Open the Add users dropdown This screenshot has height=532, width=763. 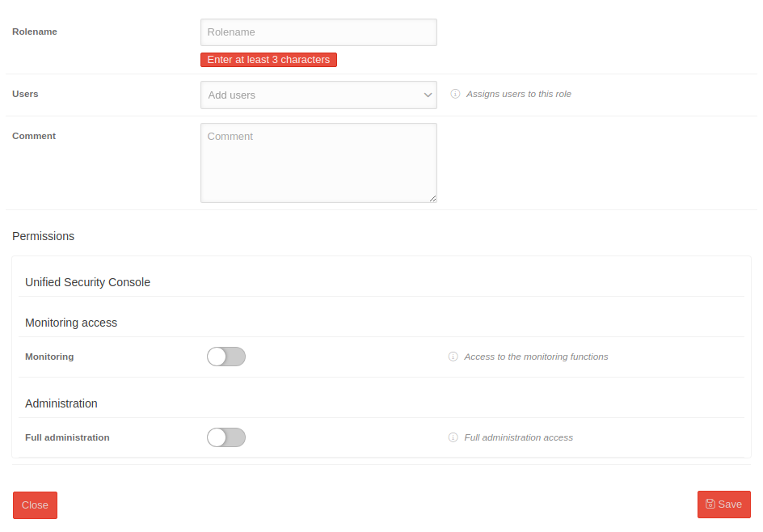coord(311,95)
